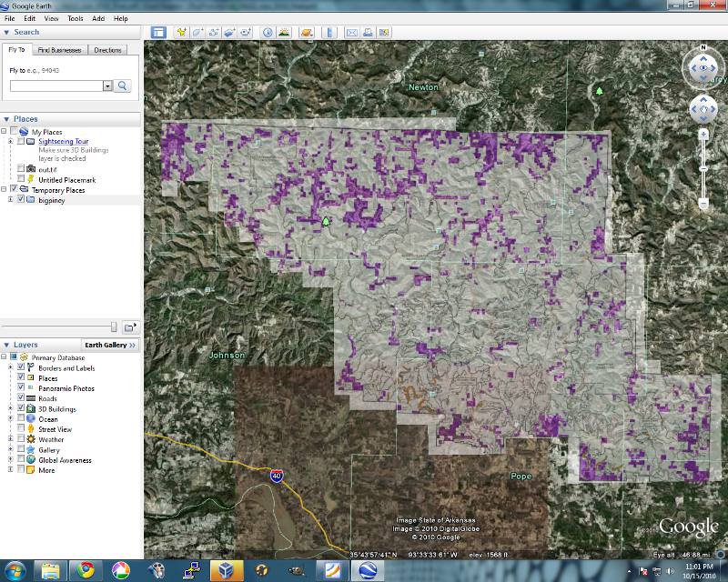
Task: Uncheck the bigpiney layer checkbox
Action: (21, 199)
